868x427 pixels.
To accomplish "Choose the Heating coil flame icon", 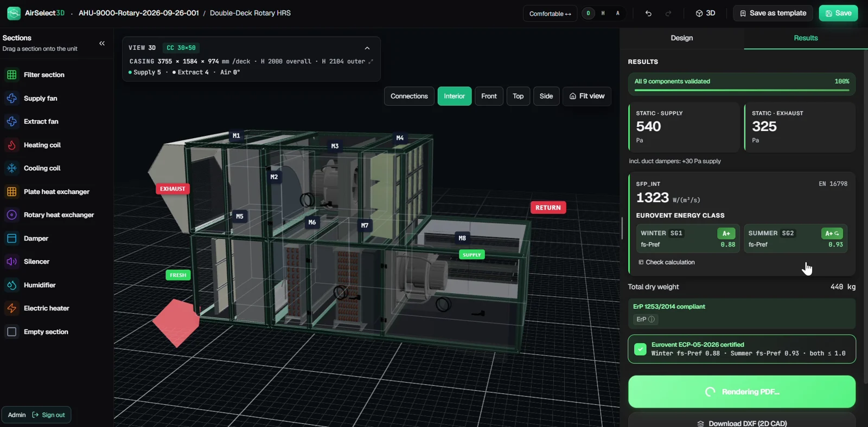I will (x=11, y=145).
